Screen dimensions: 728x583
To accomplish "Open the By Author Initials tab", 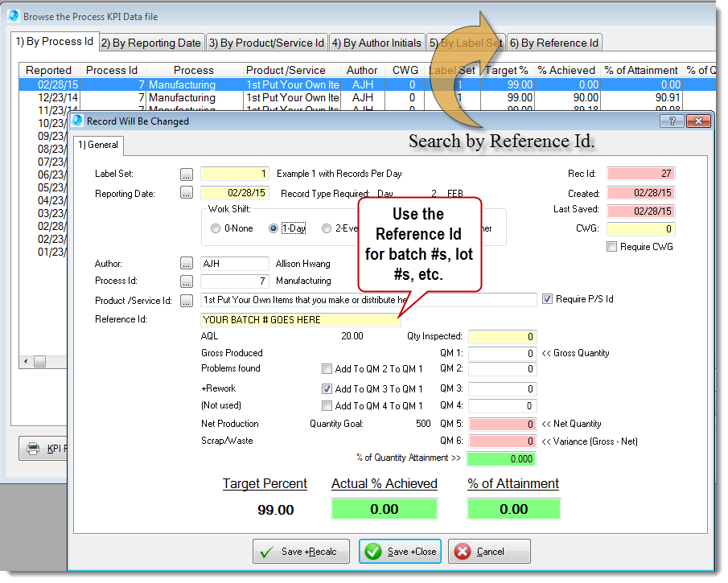I will 376,43.
